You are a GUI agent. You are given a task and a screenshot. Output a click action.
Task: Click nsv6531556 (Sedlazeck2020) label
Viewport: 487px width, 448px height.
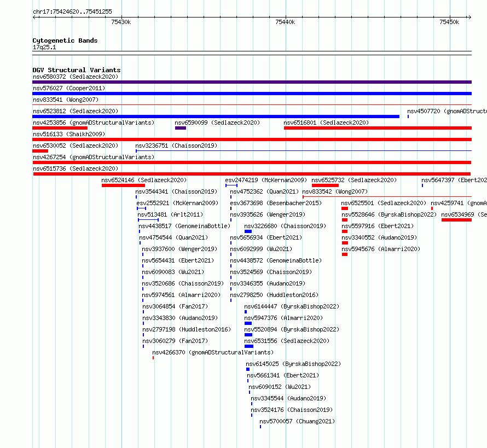pyautogui.click(x=287, y=341)
